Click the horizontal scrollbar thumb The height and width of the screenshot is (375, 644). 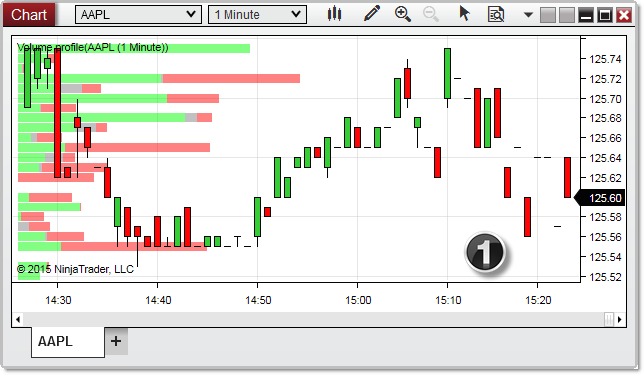tap(609, 319)
